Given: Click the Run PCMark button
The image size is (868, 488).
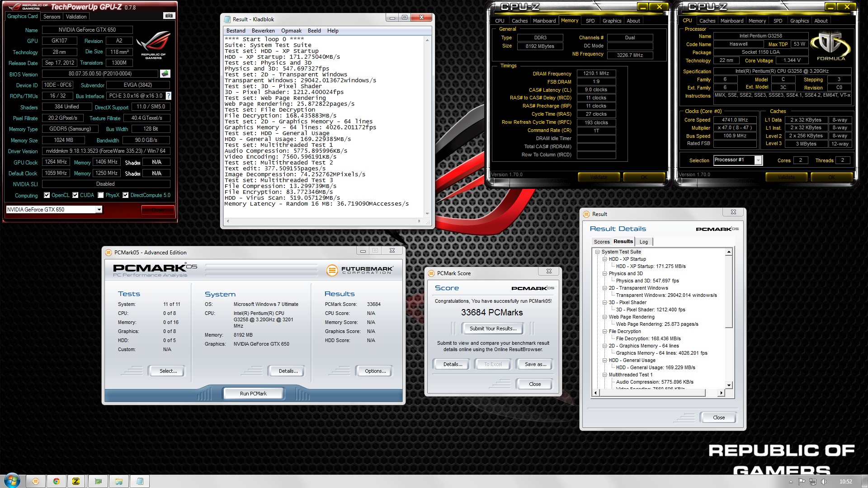Looking at the screenshot, I should (253, 394).
